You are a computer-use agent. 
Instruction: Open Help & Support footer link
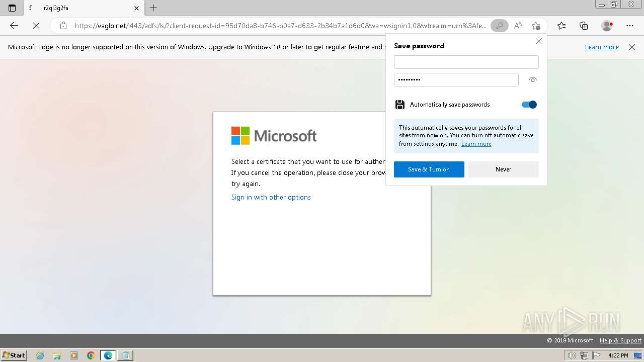tap(620, 340)
